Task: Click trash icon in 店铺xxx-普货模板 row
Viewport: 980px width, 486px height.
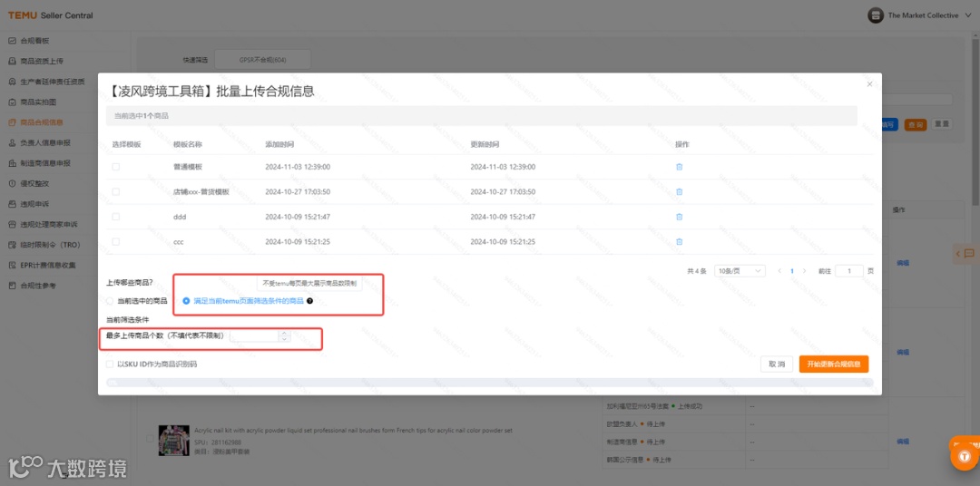Action: click(x=679, y=192)
